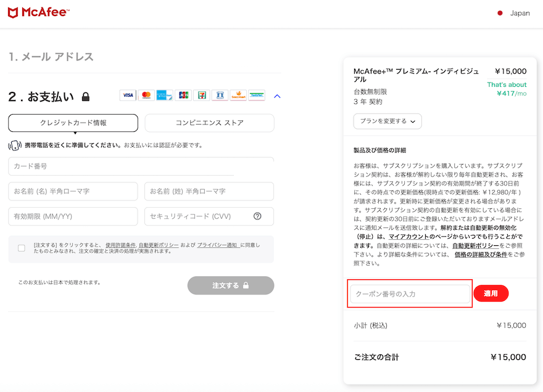Click the 製品及び価格の詳細 heading

click(379, 150)
